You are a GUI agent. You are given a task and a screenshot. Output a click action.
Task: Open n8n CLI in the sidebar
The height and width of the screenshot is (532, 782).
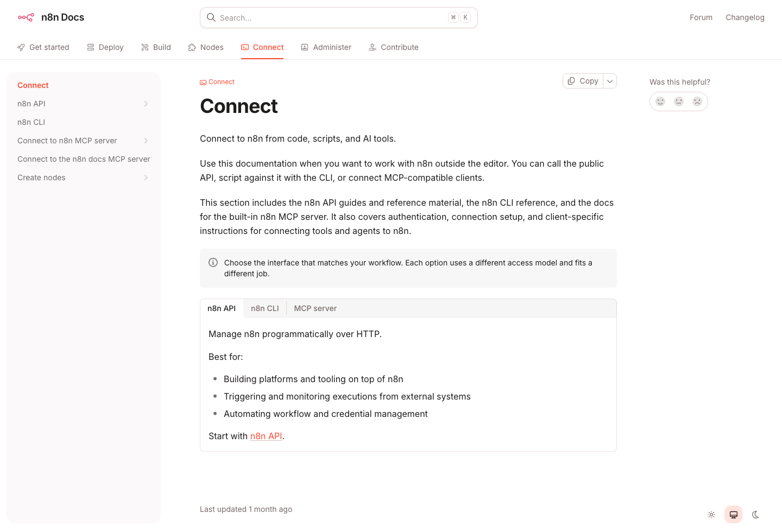tap(84, 122)
